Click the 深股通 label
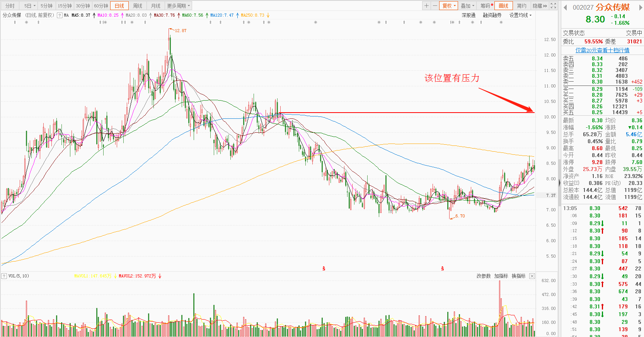 click(469, 15)
